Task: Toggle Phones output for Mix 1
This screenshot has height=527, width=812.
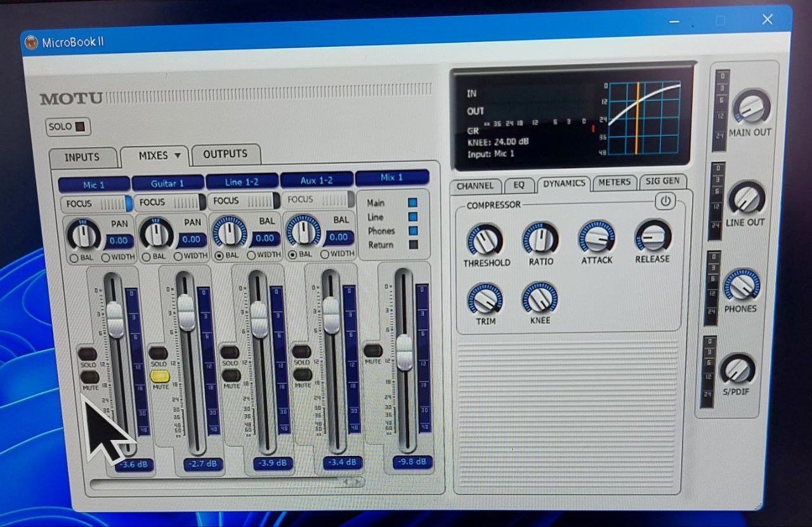Action: [x=413, y=230]
